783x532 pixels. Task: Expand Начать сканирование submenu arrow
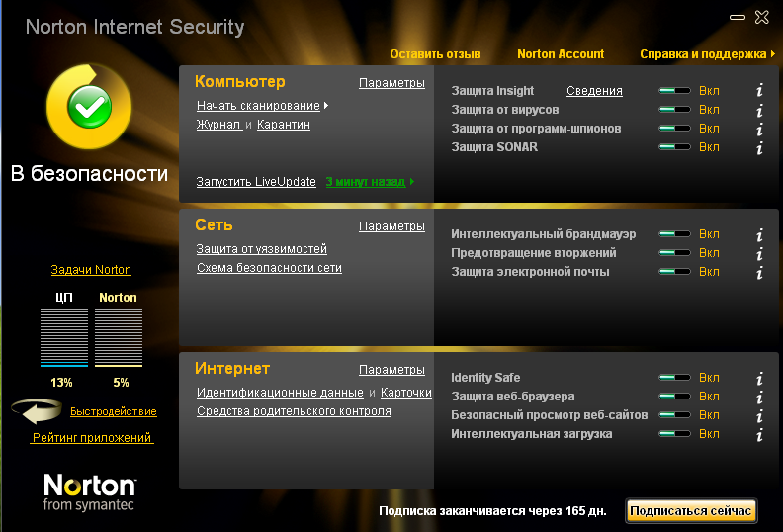[x=326, y=106]
